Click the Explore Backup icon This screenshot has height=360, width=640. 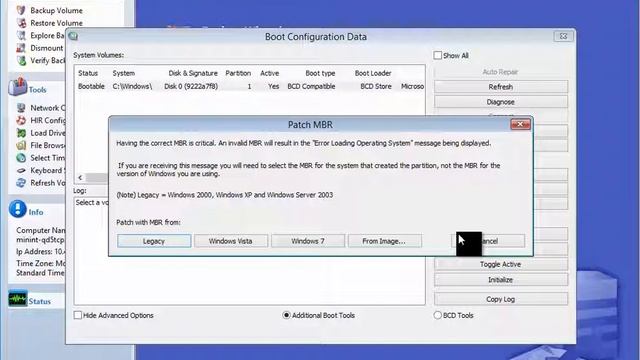point(21,35)
